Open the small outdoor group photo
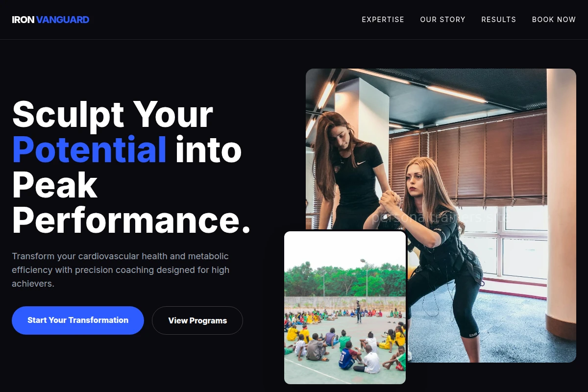The height and width of the screenshot is (392, 588). coord(345,308)
